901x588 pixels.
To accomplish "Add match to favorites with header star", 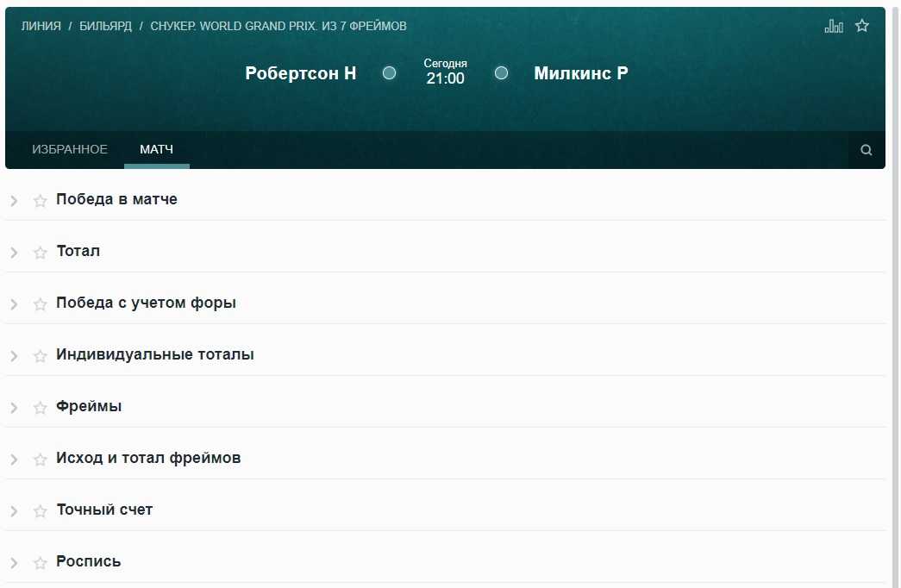I will (x=861, y=26).
